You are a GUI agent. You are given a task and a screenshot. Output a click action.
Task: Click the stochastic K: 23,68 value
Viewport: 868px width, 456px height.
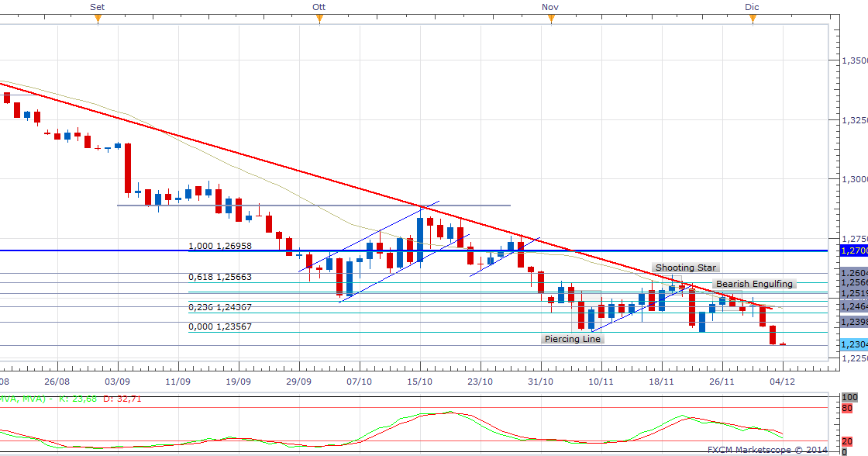(77, 399)
